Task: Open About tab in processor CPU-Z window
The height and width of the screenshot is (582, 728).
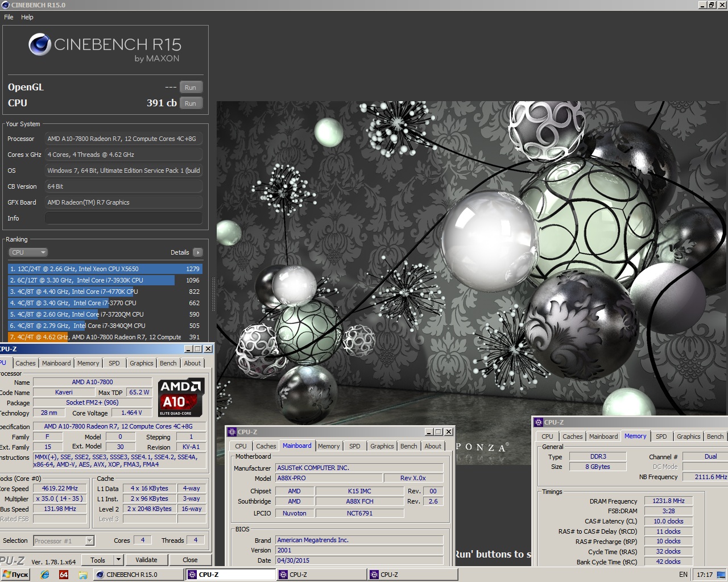Action: 192,363
